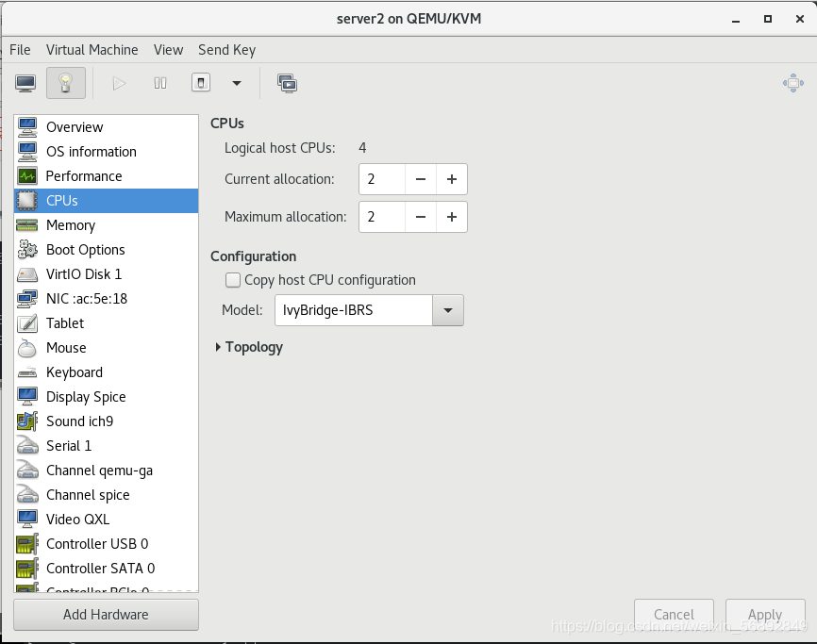This screenshot has height=644, width=817.
Task: Select Serial 1 device
Action: coord(107,445)
